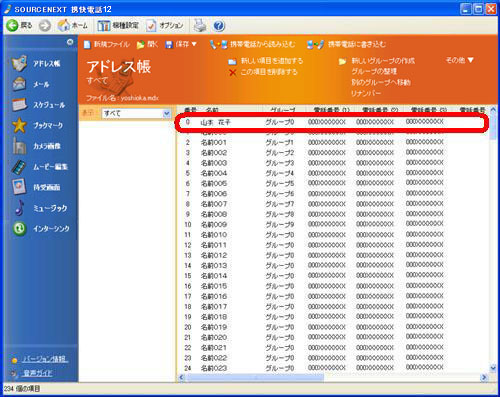
Task: Click 開く to open a file
Action: (x=147, y=44)
